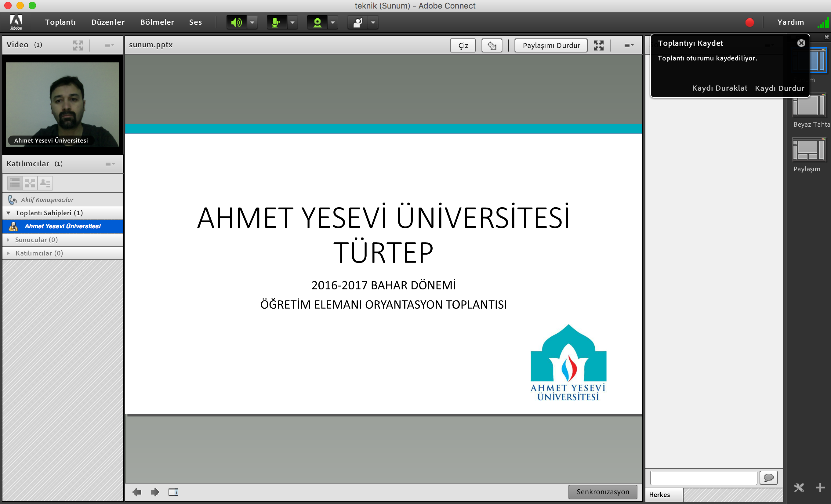Click the raise hand status icon
This screenshot has width=831, height=504.
tap(357, 23)
